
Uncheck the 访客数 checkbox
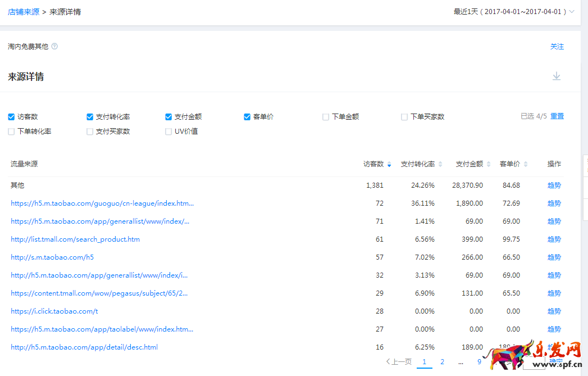click(11, 117)
